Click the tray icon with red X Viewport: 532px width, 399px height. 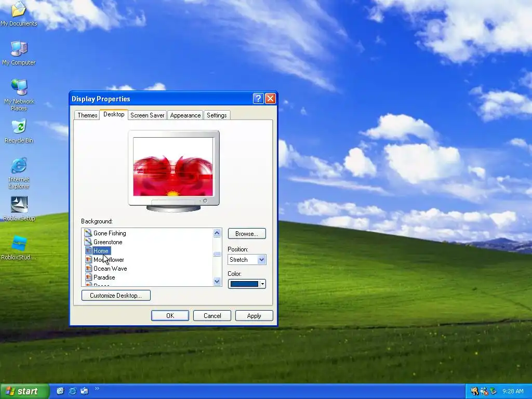point(484,391)
